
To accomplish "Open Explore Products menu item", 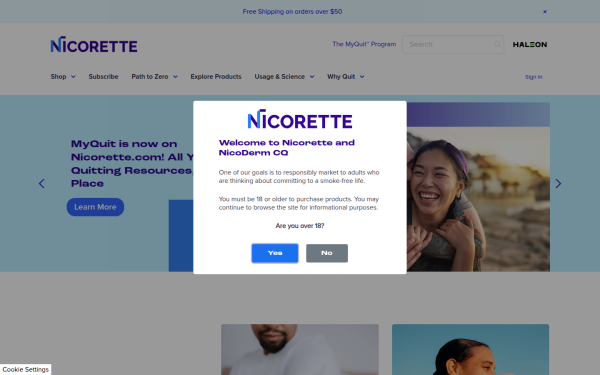I will click(216, 77).
